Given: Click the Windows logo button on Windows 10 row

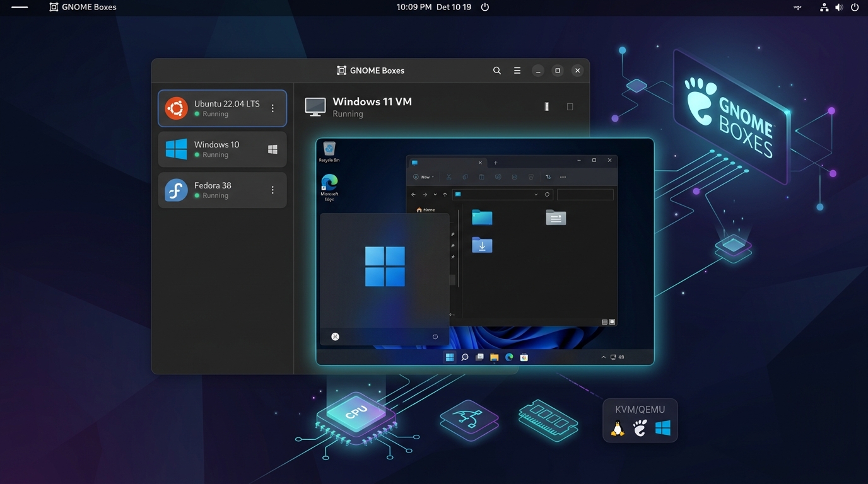Looking at the screenshot, I should click(x=273, y=149).
